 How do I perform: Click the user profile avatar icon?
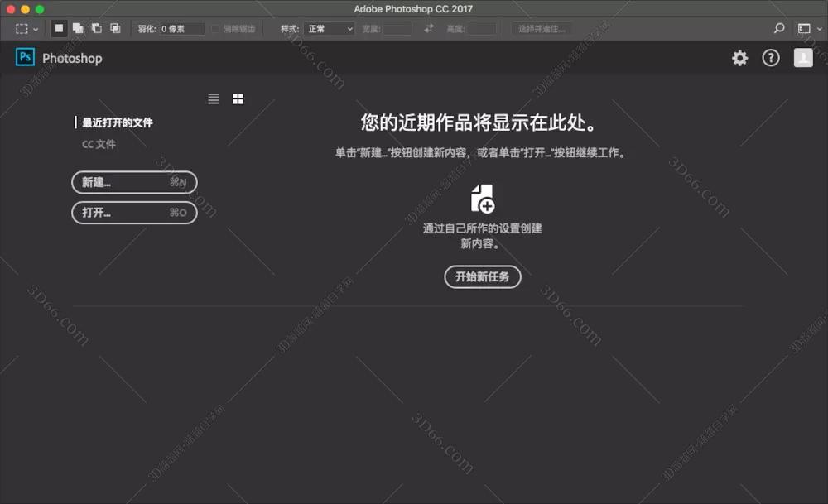(x=802, y=58)
